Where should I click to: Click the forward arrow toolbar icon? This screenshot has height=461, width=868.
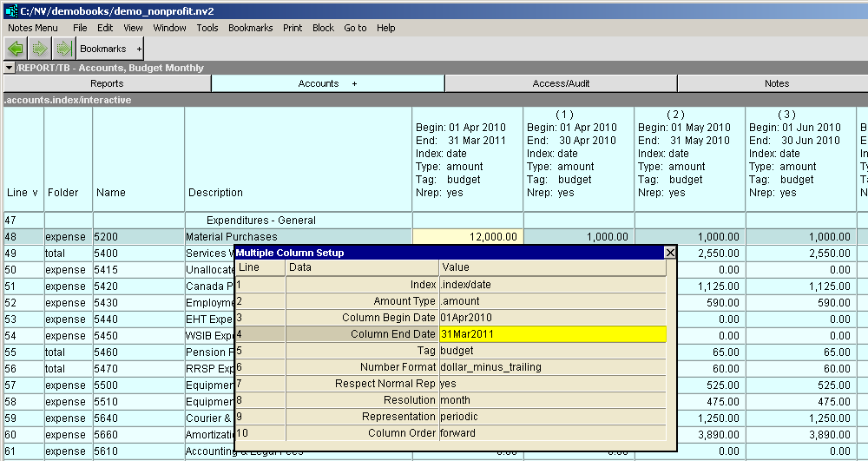pos(40,49)
